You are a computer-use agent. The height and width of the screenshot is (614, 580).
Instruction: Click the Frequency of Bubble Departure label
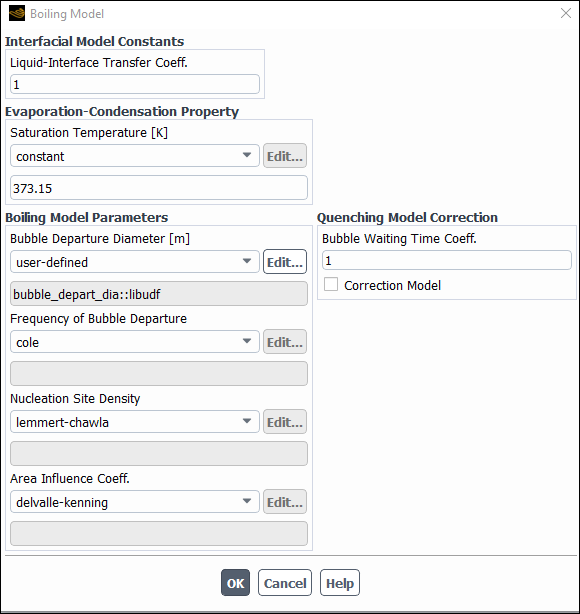(x=98, y=319)
